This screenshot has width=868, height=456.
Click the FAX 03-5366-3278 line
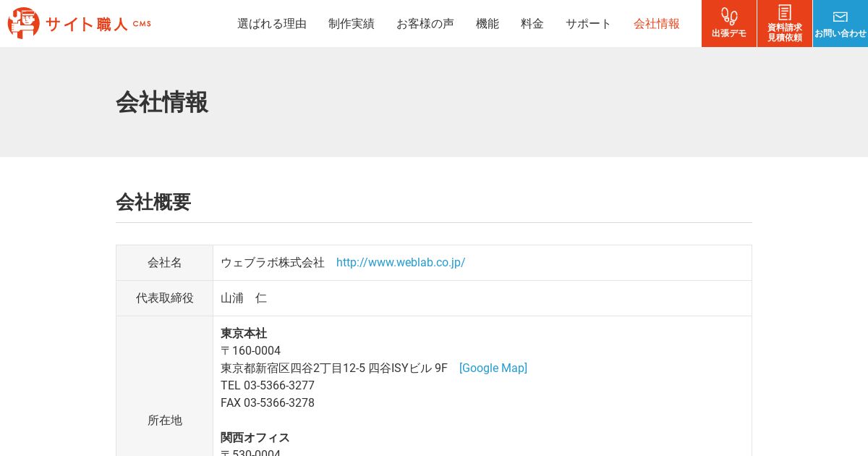click(x=268, y=403)
